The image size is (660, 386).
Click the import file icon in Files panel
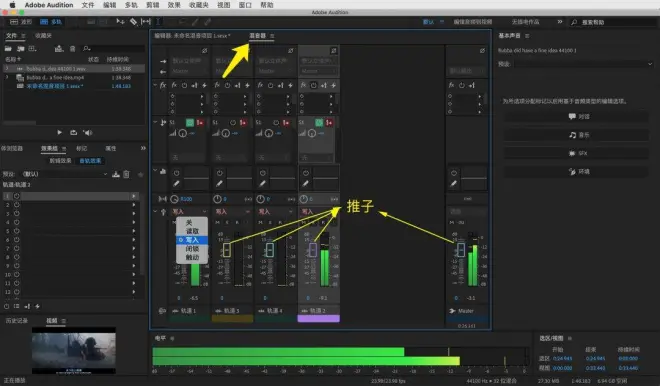[21, 49]
